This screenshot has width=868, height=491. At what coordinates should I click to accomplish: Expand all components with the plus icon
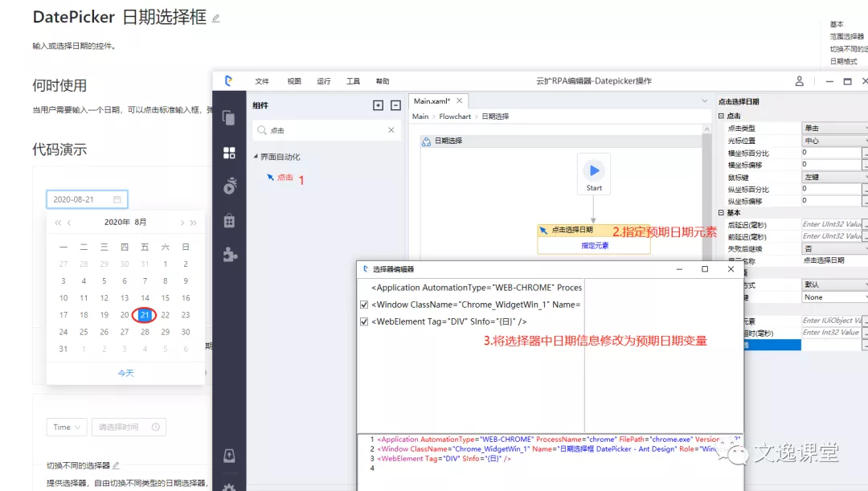pos(378,105)
